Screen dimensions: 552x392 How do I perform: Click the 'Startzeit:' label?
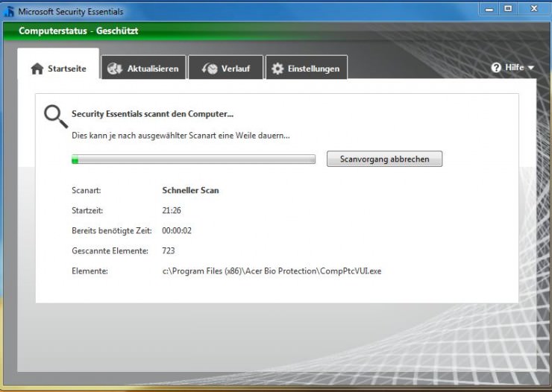pos(87,211)
